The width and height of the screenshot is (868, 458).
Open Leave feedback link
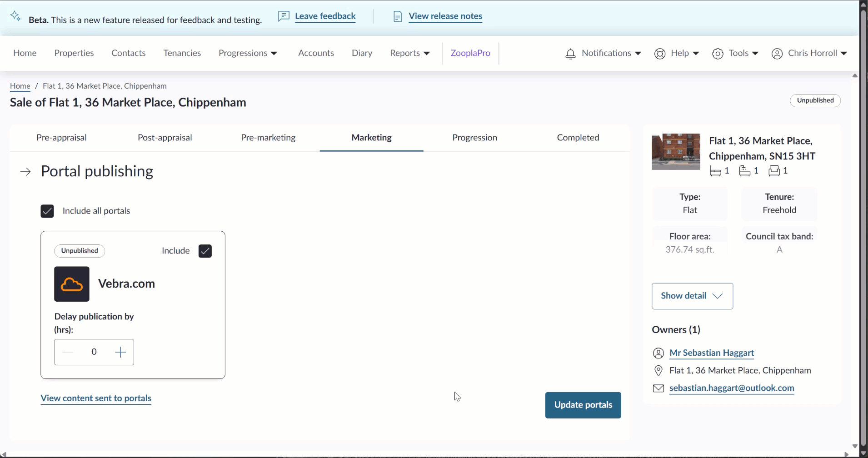coord(325,16)
